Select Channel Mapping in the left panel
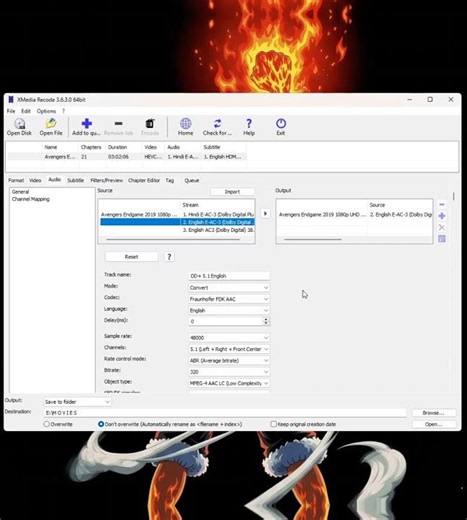467x520 pixels. 31,199
